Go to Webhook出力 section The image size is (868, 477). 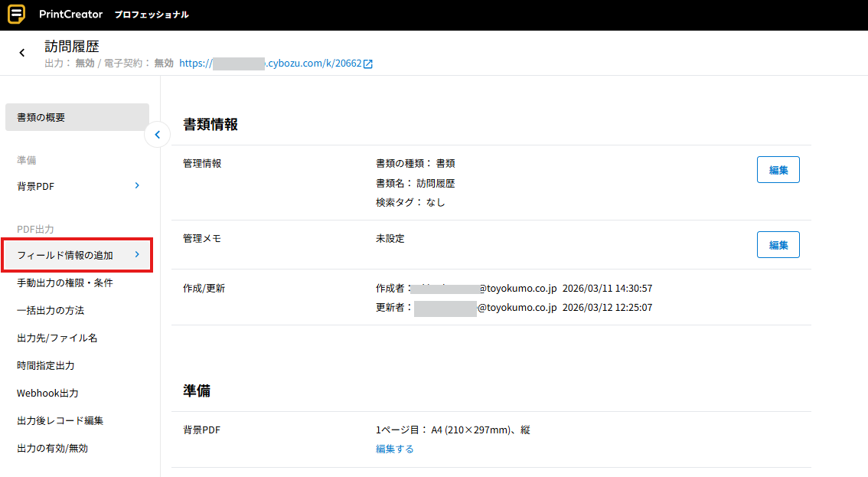pyautogui.click(x=47, y=394)
